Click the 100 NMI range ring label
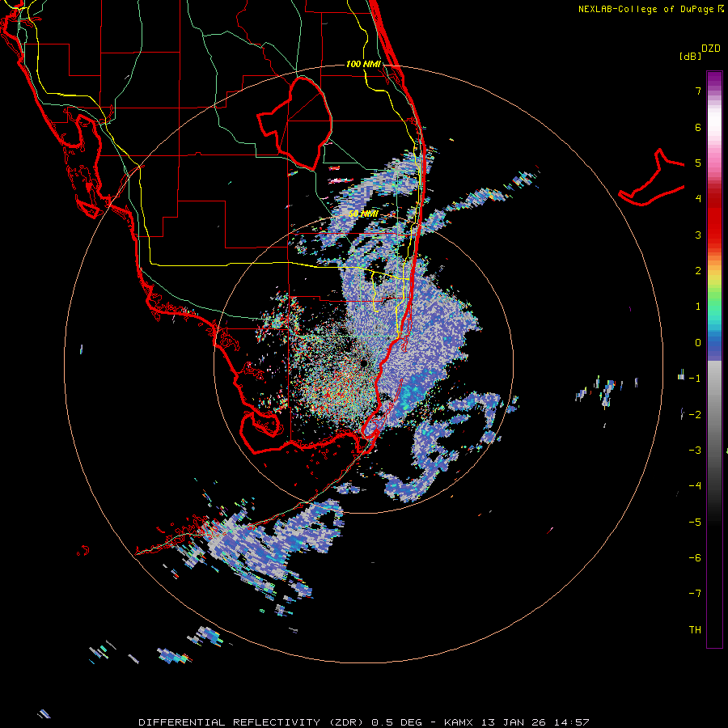The image size is (728, 728). (x=363, y=64)
